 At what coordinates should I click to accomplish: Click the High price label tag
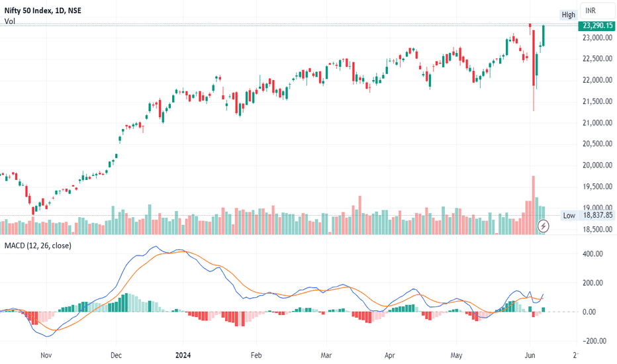tap(568, 15)
